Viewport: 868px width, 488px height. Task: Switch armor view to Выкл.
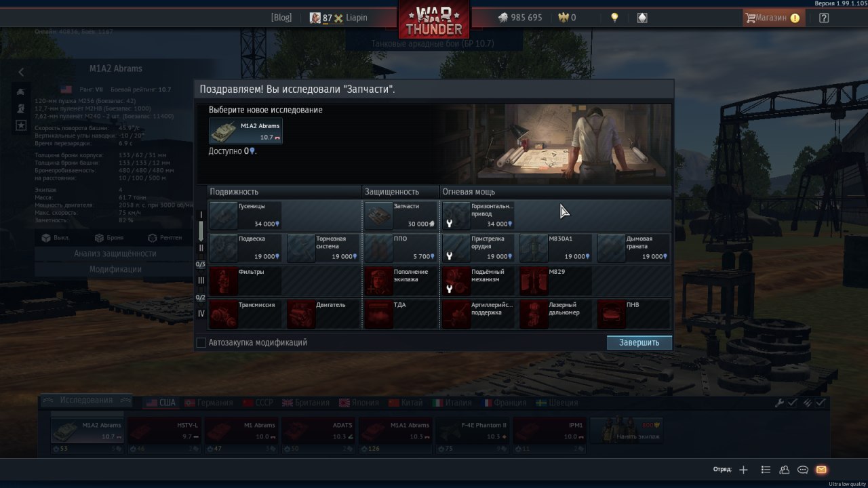(56, 238)
